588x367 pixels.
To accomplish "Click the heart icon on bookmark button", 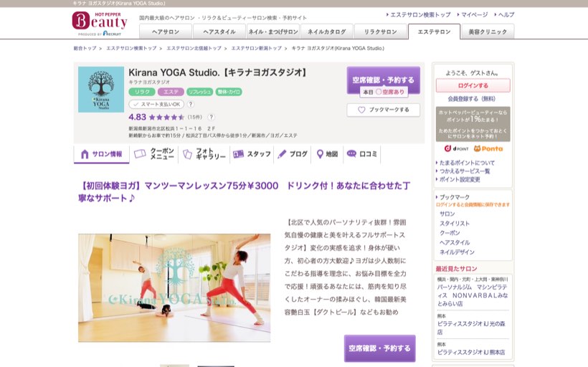I will tap(361, 110).
